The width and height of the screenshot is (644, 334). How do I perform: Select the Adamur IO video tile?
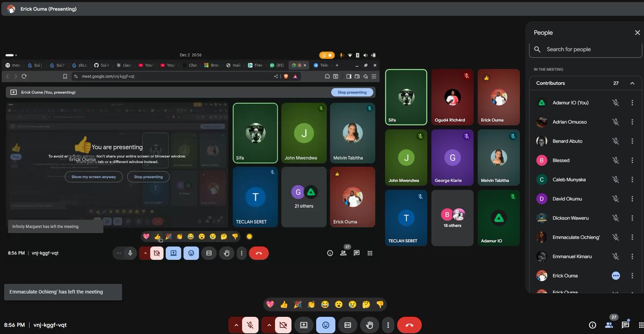coord(499,218)
